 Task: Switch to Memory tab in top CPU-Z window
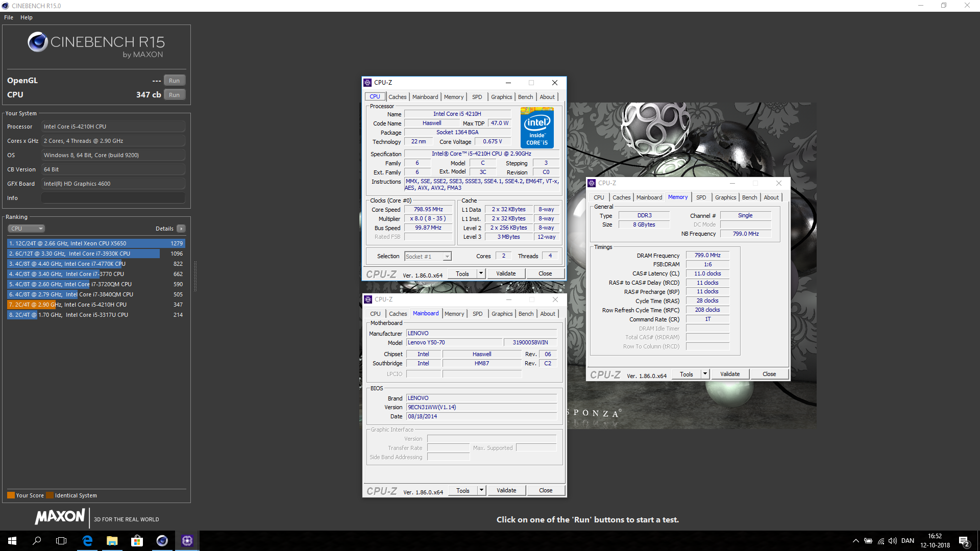(454, 97)
